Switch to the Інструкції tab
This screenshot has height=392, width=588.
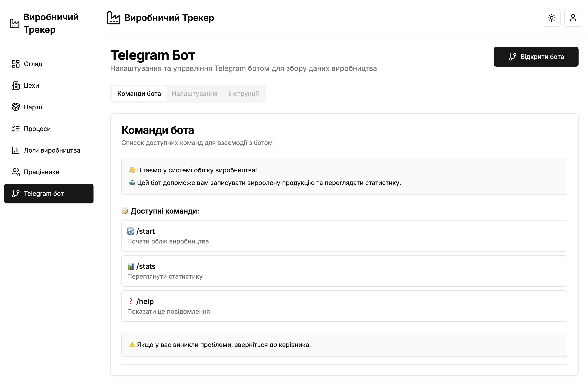(x=243, y=94)
